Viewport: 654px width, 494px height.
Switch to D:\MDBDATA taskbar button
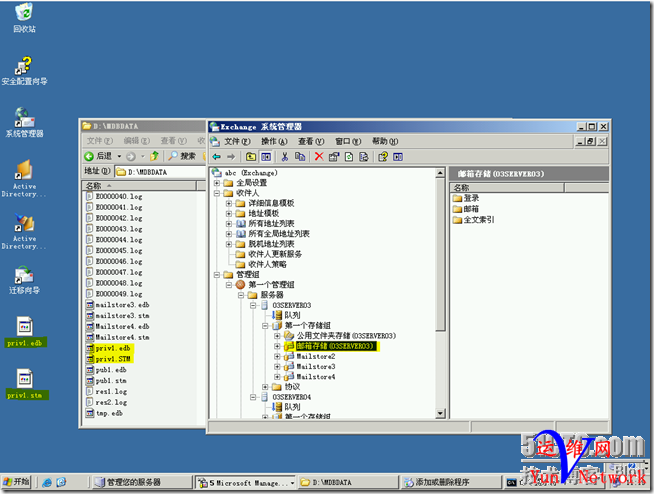click(x=348, y=482)
